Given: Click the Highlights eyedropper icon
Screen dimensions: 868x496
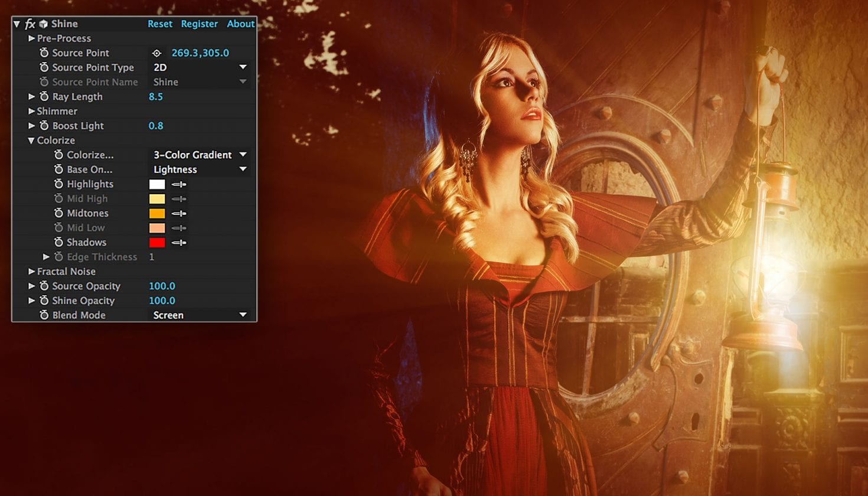Looking at the screenshot, I should tap(179, 184).
